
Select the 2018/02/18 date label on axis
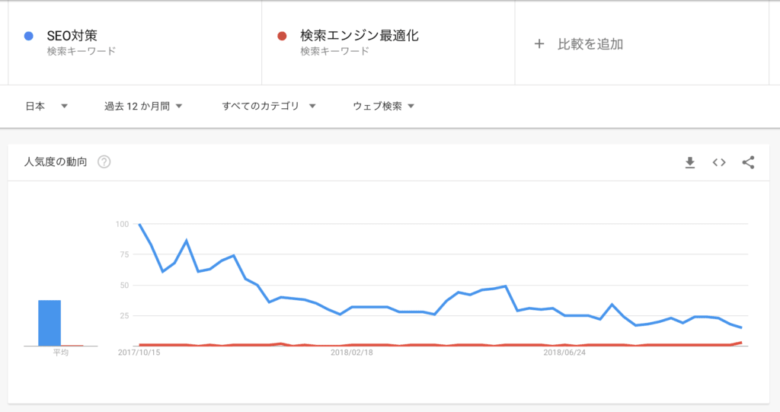(x=351, y=352)
